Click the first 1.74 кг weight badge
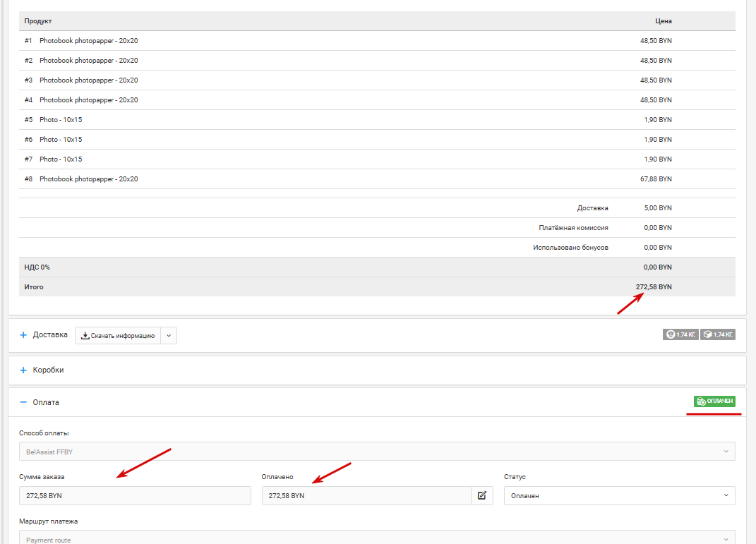The height and width of the screenshot is (544, 756). [x=680, y=334]
